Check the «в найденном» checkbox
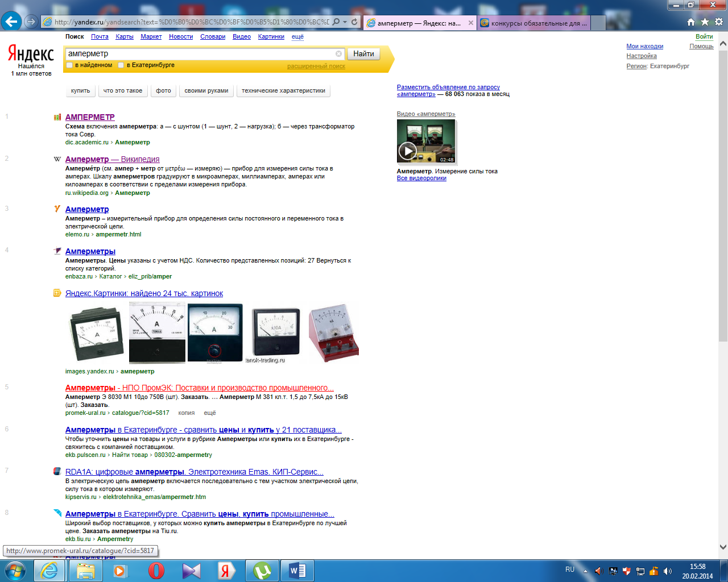The width and height of the screenshot is (728, 582). (x=69, y=65)
